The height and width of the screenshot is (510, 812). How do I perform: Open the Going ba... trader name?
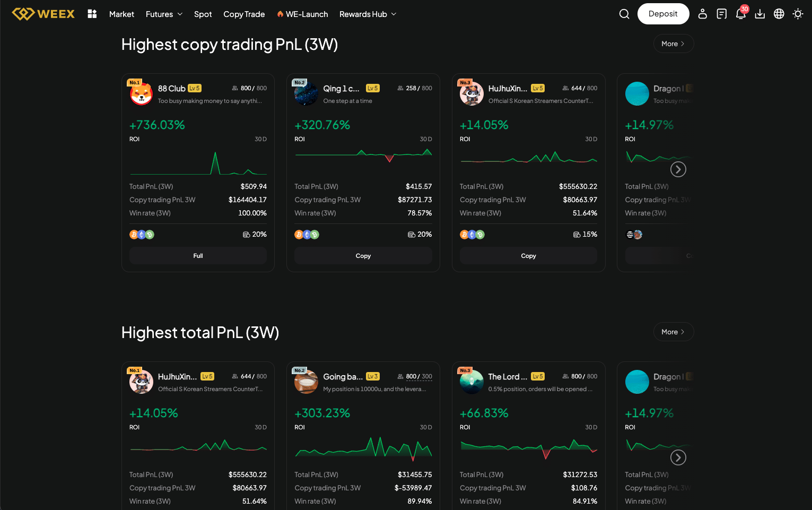point(343,377)
